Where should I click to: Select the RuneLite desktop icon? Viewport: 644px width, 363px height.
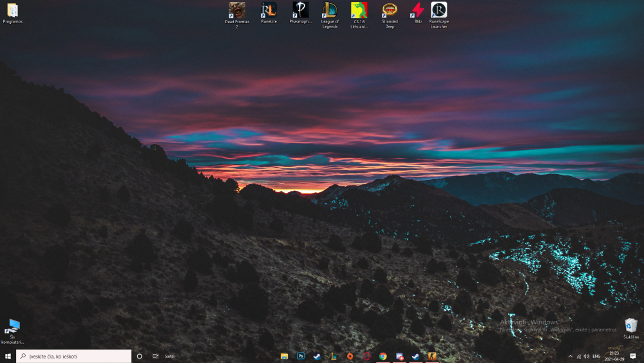tap(269, 10)
